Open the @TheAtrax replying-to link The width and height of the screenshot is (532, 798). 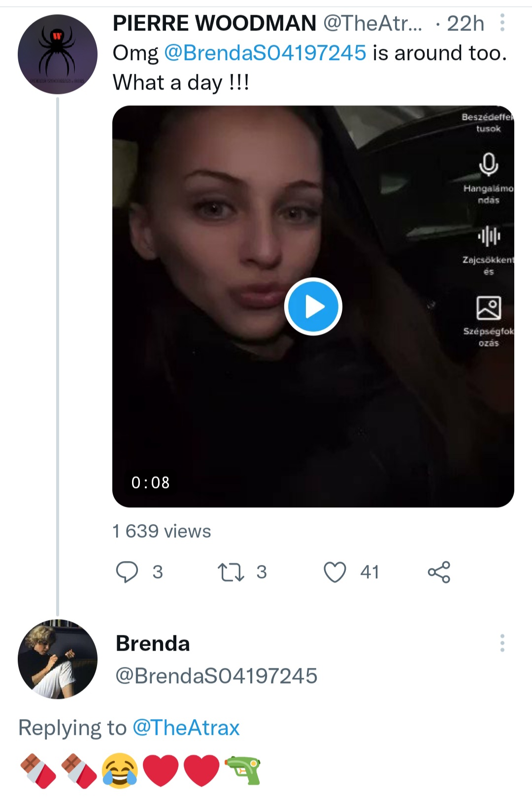[186, 728]
